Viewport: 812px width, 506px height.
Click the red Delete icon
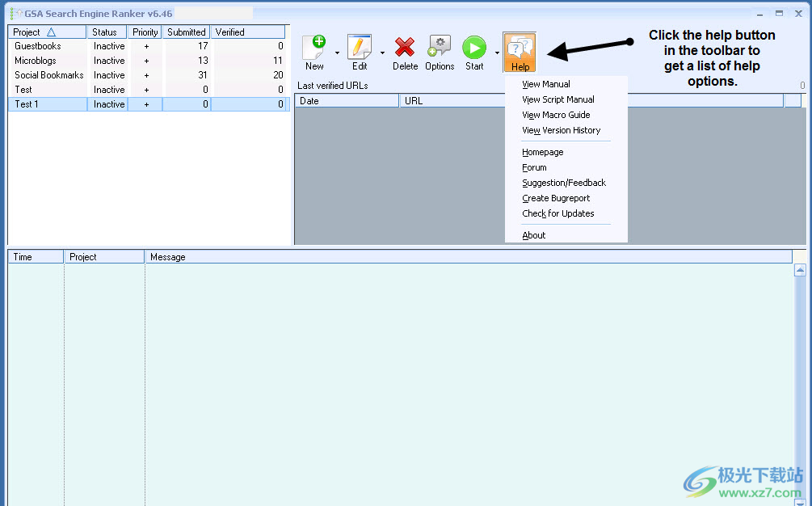click(405, 47)
